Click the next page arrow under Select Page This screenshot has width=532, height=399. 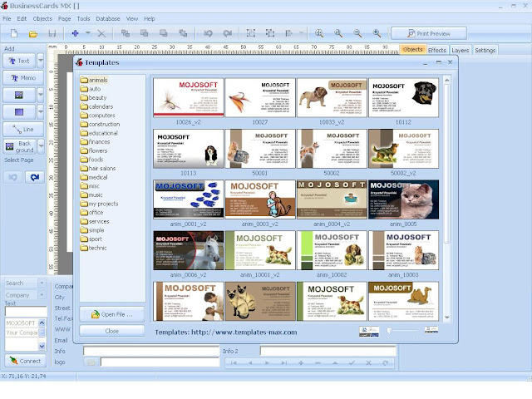pyautogui.click(x=35, y=177)
